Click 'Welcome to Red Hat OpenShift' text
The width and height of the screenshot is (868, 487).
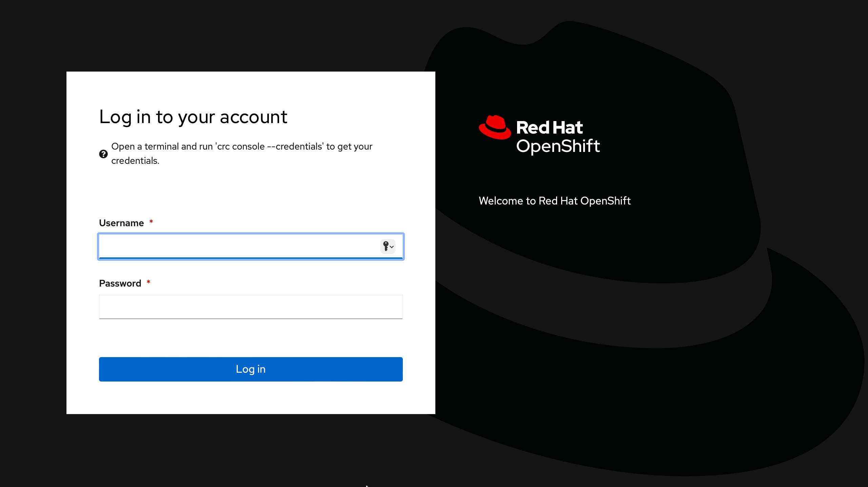click(x=554, y=201)
